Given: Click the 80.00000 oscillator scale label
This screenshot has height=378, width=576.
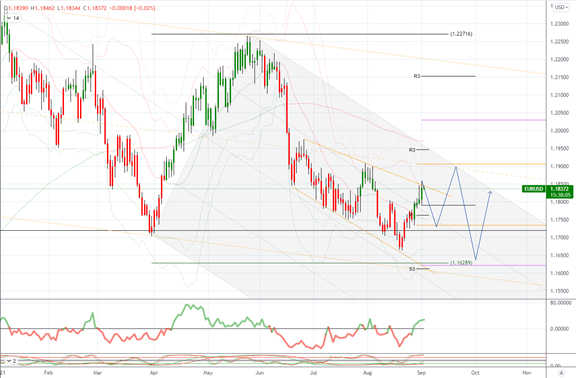Looking at the screenshot, I should 560,303.
